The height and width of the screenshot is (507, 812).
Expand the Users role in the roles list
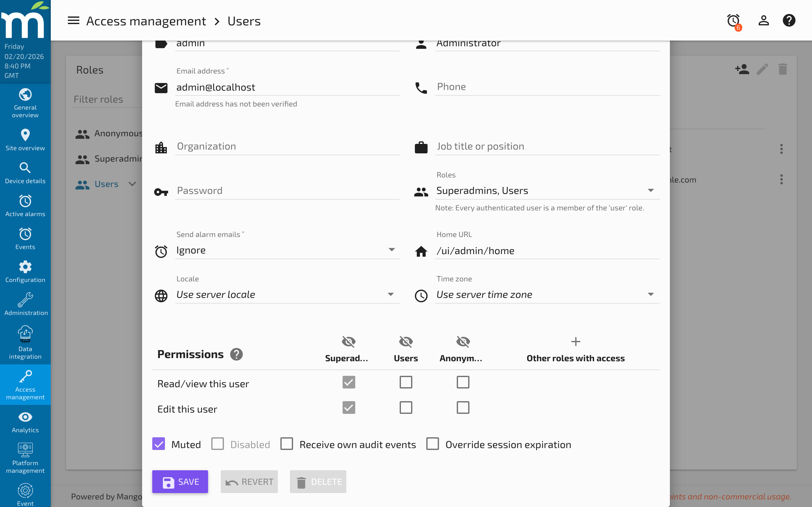pos(132,184)
